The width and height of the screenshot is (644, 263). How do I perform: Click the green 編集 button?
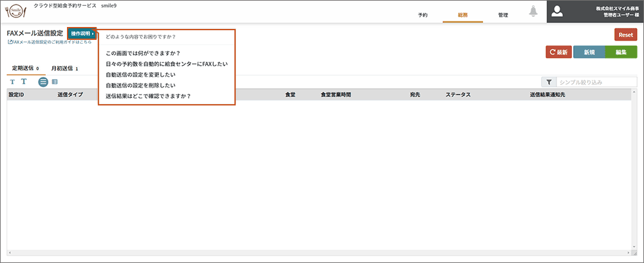click(x=621, y=52)
